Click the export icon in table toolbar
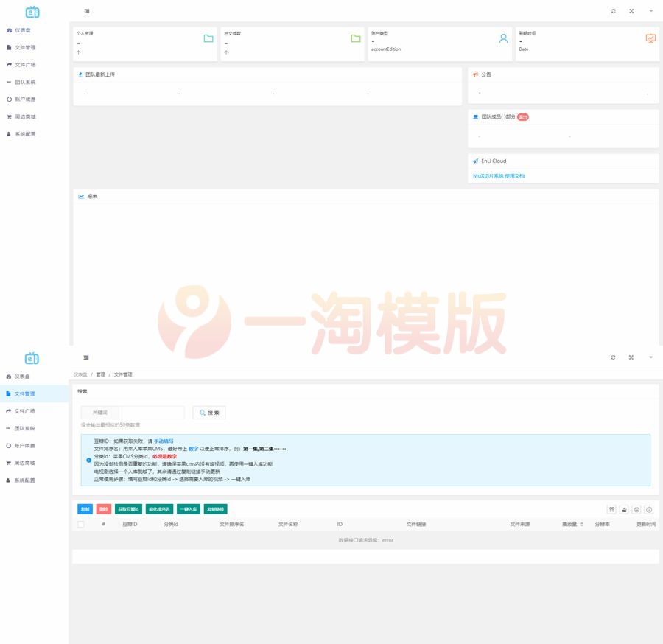This screenshot has width=663, height=644. (x=624, y=510)
